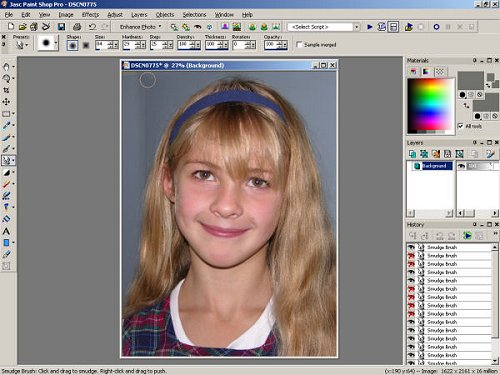Image resolution: width=500 pixels, height=375 pixels.
Task: Select the Smudge Brush tool in tools palette
Action: tap(6, 161)
